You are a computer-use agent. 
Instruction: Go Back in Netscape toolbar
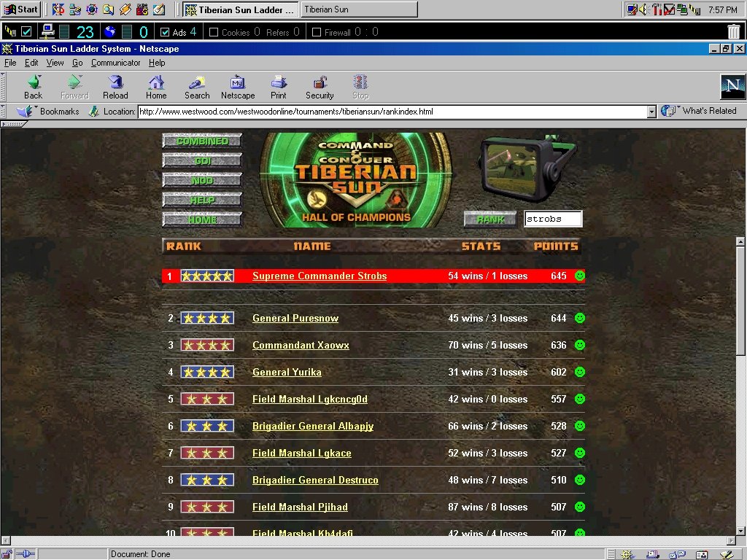click(x=33, y=87)
